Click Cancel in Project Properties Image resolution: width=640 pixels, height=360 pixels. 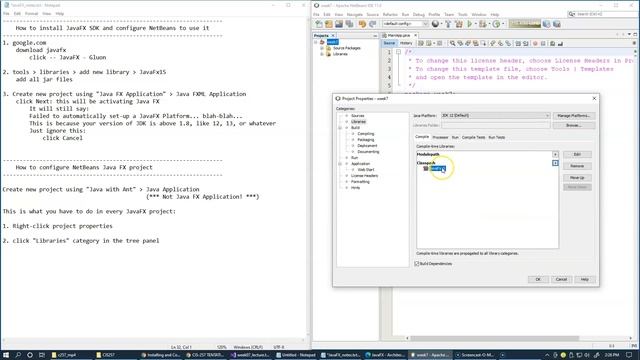tap(561, 279)
